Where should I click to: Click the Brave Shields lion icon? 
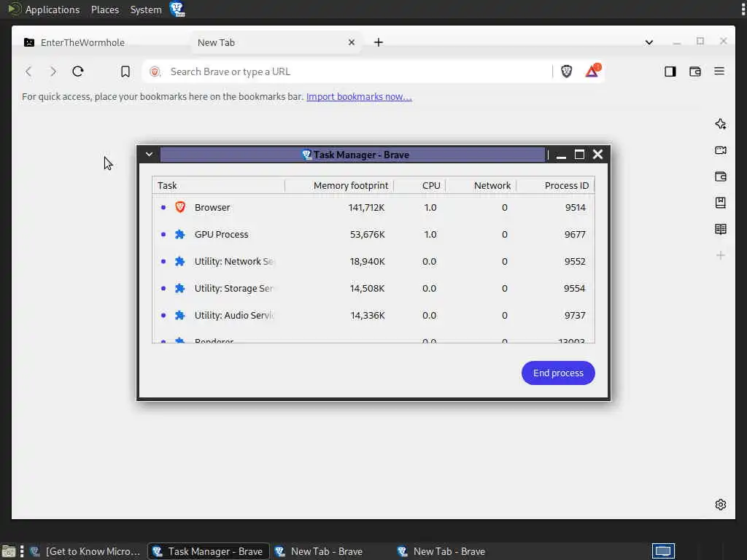coord(566,71)
